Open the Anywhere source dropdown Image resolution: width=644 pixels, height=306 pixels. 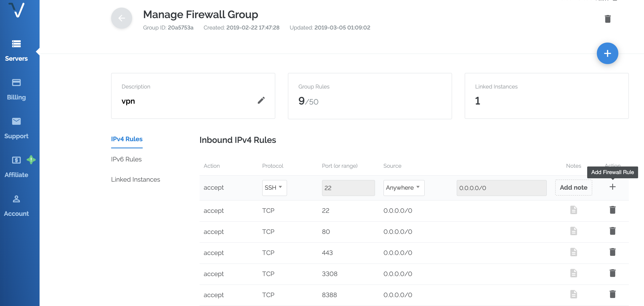(404, 188)
